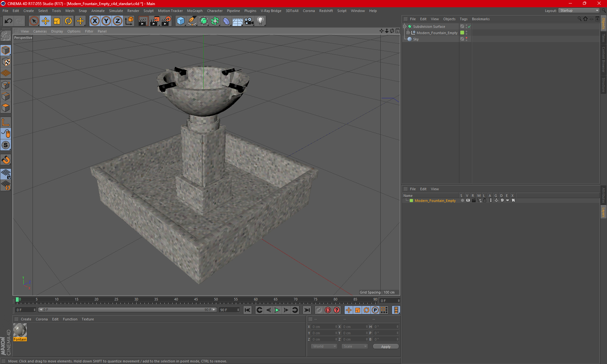Click the Apply button

(x=385, y=347)
